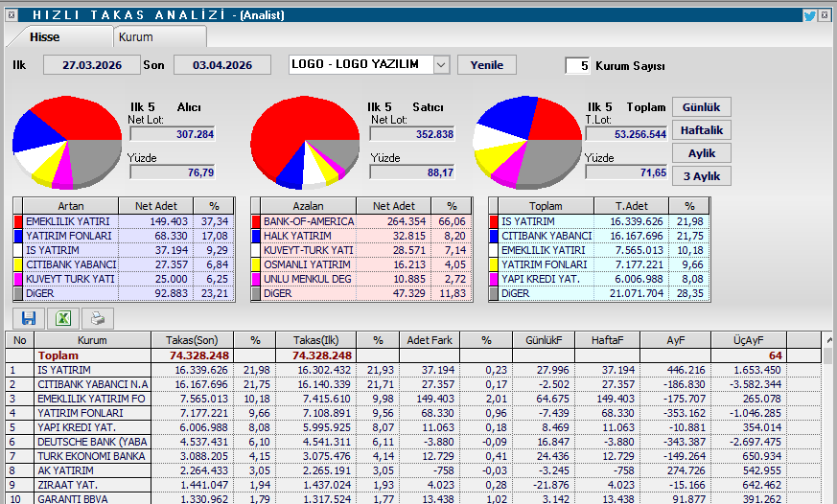Select the AK YATIRIM row
837x504 pixels.
tap(413, 470)
